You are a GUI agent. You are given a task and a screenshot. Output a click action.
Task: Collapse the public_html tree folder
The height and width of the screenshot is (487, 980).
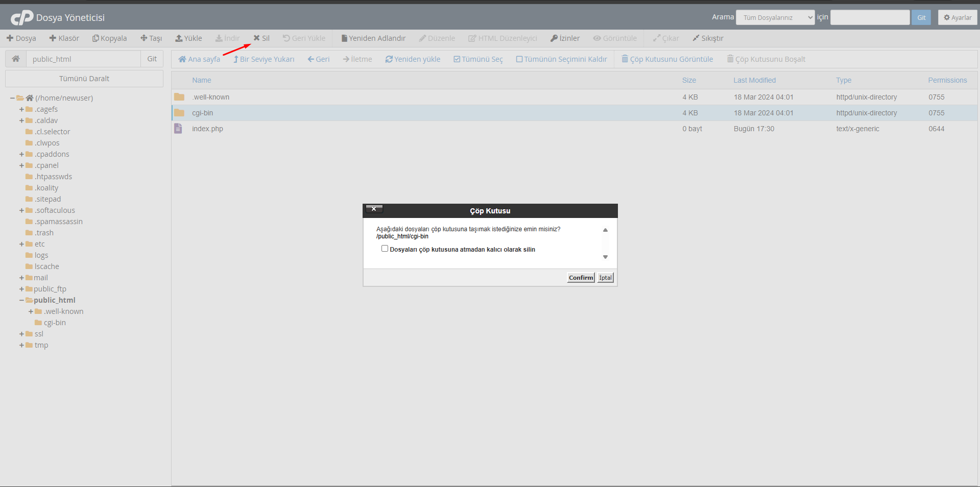click(21, 300)
